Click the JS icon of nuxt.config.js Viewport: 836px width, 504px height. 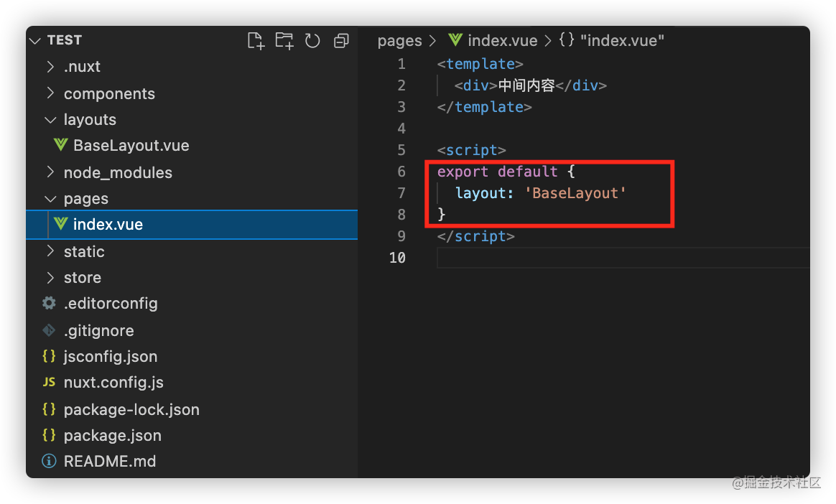[49, 382]
